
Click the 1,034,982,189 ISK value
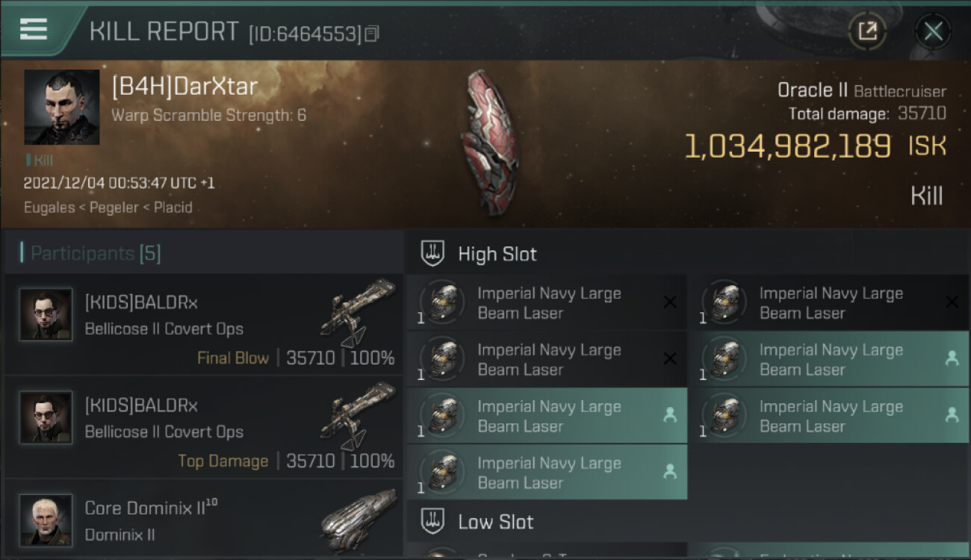787,146
